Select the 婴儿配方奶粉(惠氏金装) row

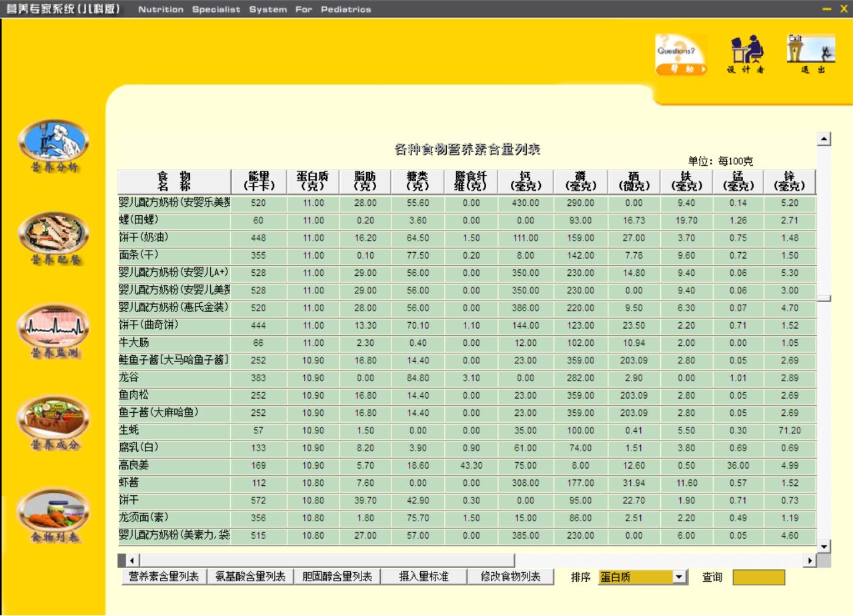(x=467, y=307)
